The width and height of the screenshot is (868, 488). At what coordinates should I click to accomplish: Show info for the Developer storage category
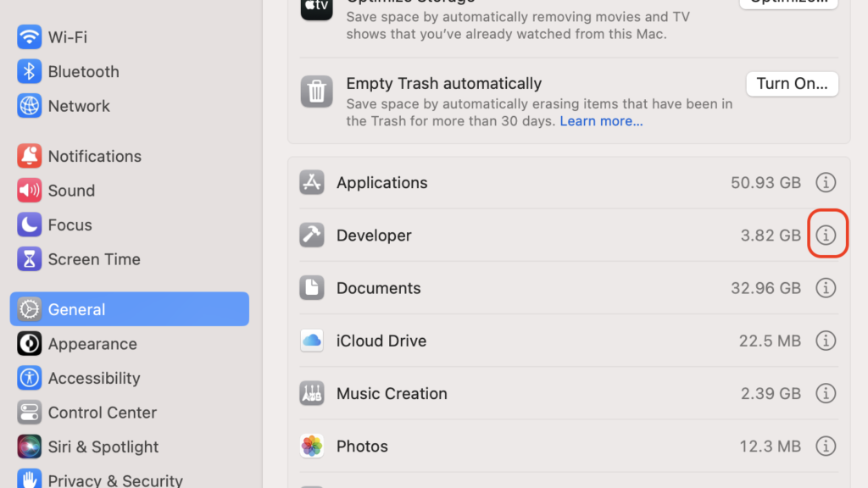coord(826,236)
